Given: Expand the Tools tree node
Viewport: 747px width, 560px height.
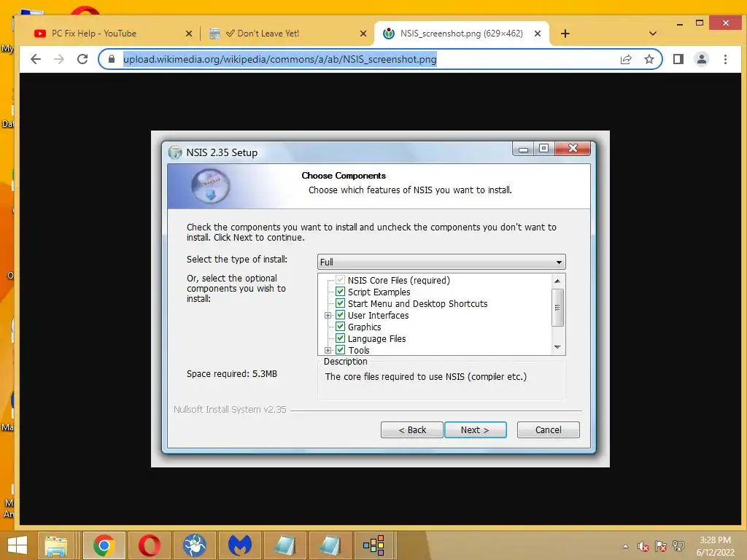Looking at the screenshot, I should (x=328, y=351).
